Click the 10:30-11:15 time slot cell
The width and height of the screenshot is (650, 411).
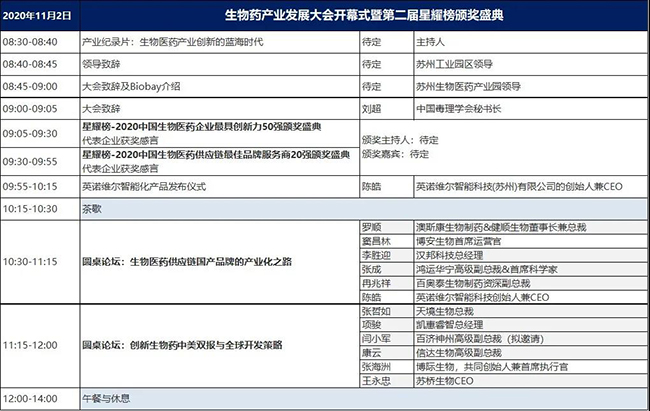38,261
